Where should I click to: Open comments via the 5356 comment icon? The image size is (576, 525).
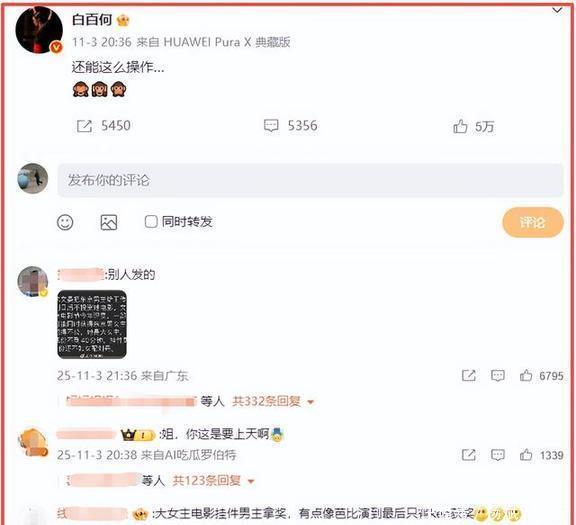coord(271,126)
